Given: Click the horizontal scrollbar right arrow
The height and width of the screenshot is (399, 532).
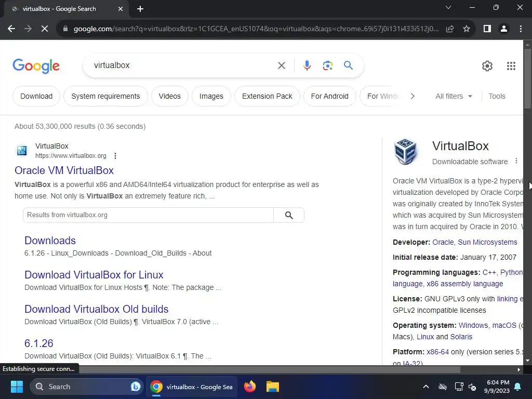Looking at the screenshot, I should click(x=518, y=369).
